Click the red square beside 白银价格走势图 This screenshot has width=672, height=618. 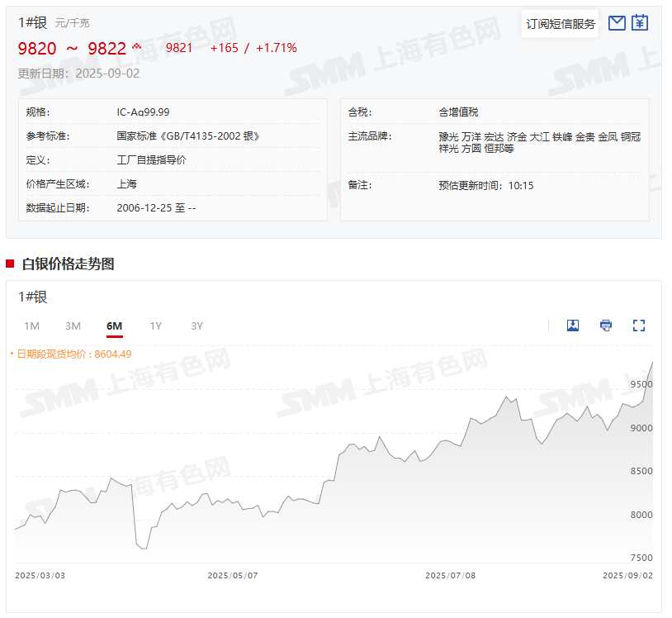point(10,264)
